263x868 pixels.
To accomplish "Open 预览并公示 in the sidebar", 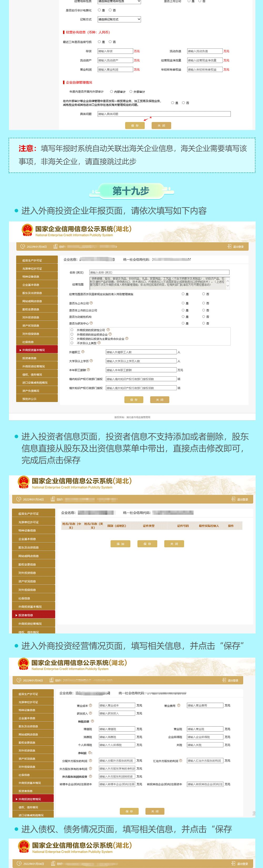I will pos(37,399).
